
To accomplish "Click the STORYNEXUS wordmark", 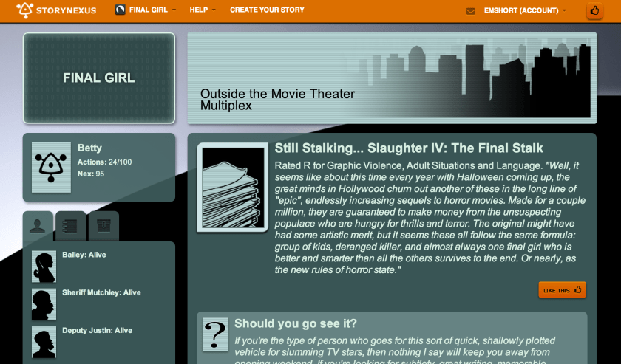I will 66,10.
